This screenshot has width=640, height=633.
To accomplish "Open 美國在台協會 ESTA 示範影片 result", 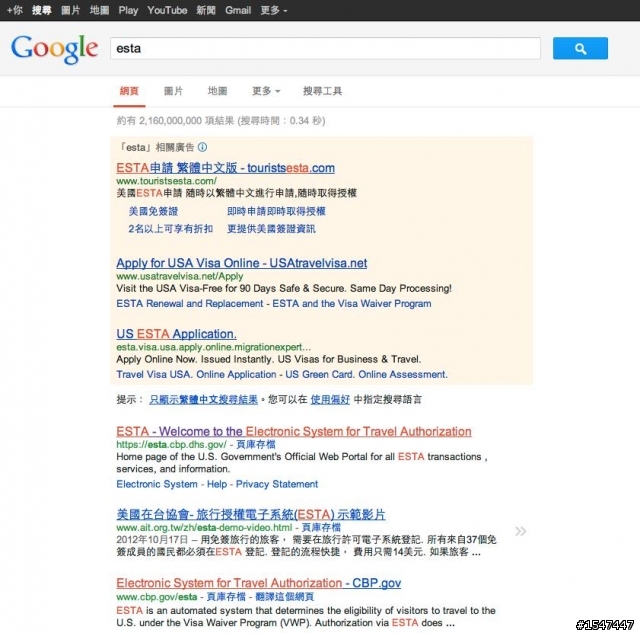I will pos(251,514).
